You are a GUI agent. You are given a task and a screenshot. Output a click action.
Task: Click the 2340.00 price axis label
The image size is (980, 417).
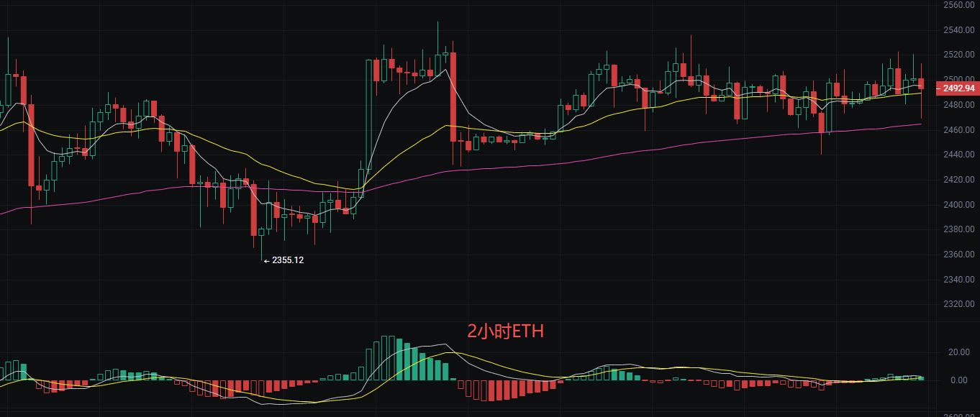(x=959, y=280)
